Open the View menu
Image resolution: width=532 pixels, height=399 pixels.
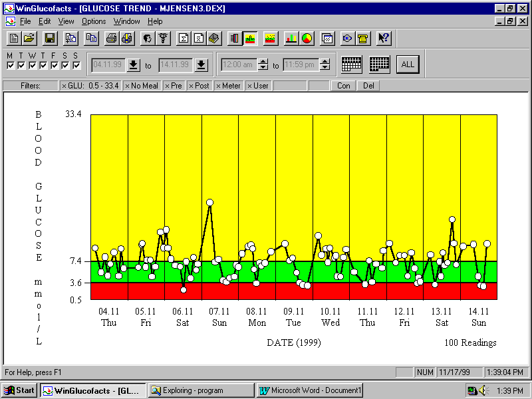coord(66,21)
